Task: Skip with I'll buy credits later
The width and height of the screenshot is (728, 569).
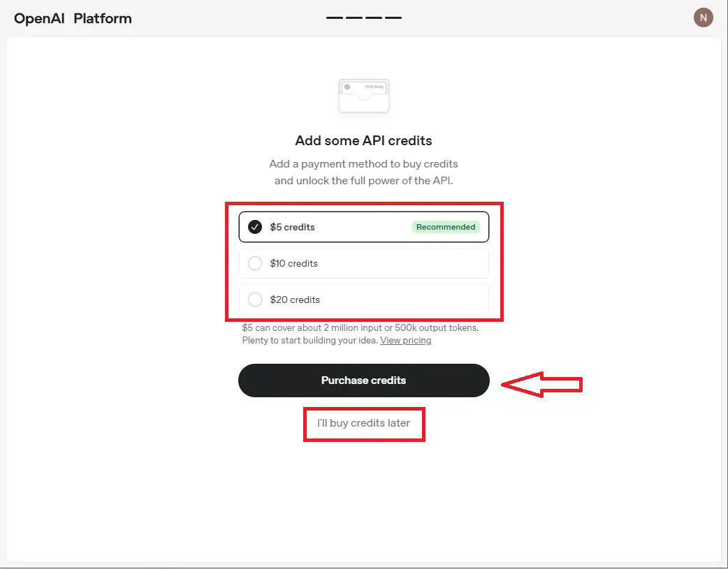Action: [363, 423]
